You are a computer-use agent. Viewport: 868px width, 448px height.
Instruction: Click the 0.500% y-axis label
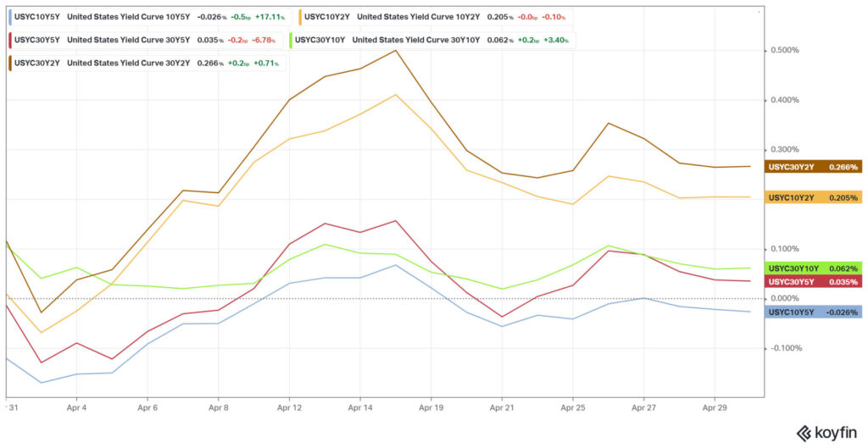click(x=782, y=50)
